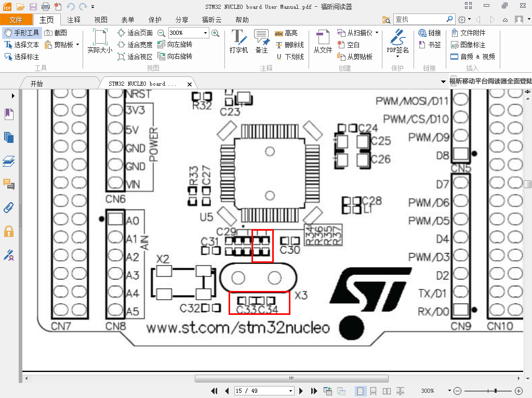The image size is (532, 398).
Task: Open the document tab list dropdown
Action: coord(443,82)
